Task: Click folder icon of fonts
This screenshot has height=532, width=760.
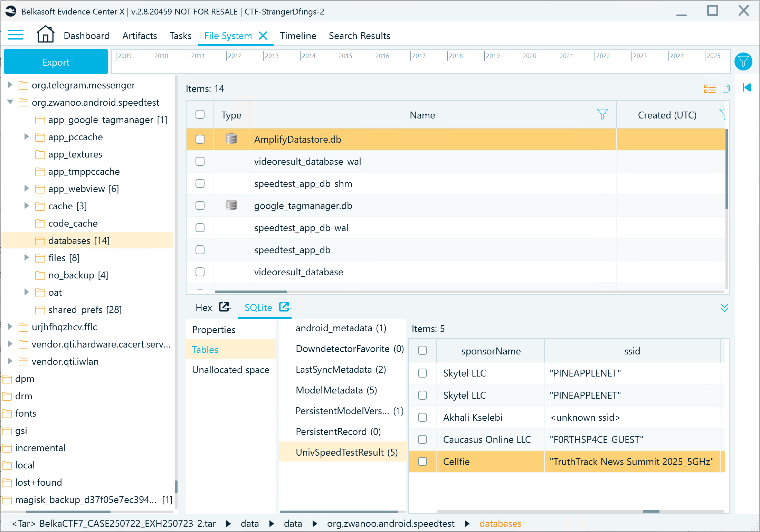Action: [x=7, y=414]
